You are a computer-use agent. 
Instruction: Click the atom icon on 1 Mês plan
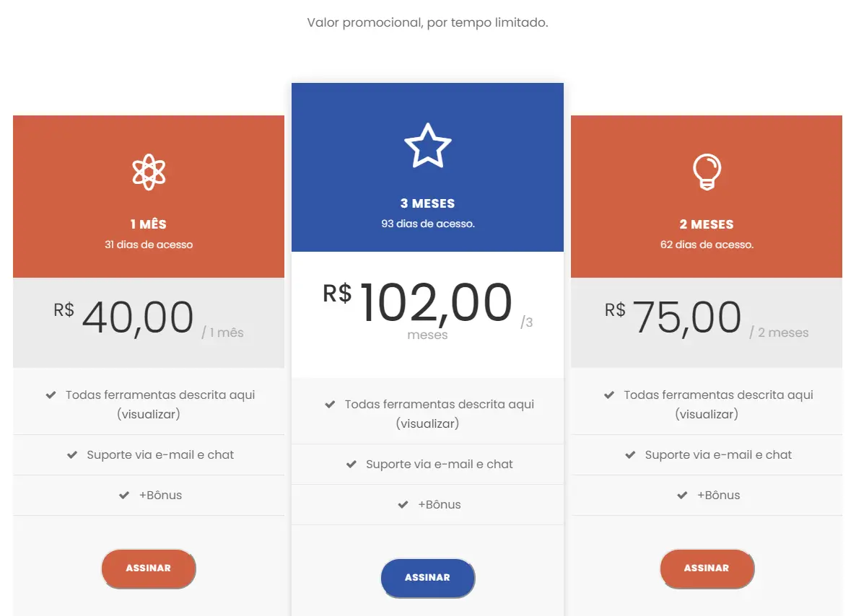pos(149,172)
